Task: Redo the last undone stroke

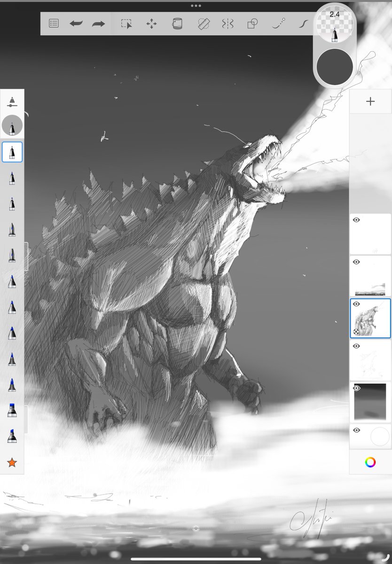Action: coord(98,23)
